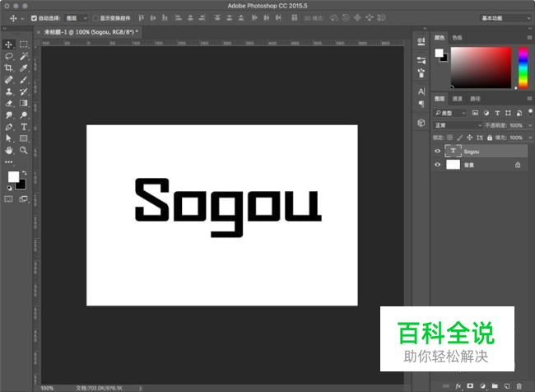Select the Hand tool
The width and height of the screenshot is (535, 392).
pos(9,150)
